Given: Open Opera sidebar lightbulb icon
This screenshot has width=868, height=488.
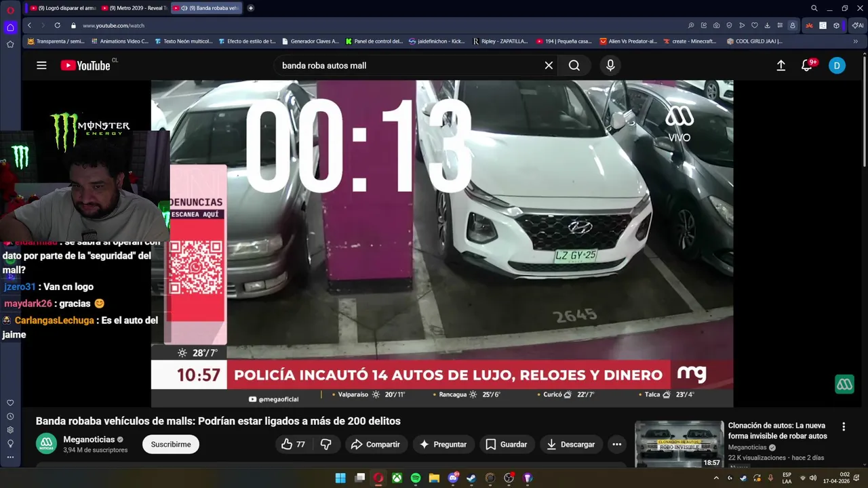Looking at the screenshot, I should 10,443.
